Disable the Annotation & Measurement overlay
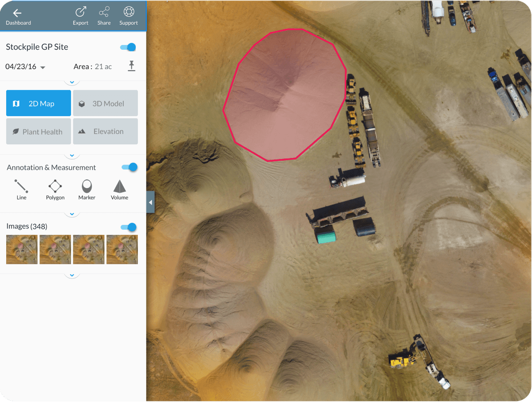This screenshot has width=532, height=402. tap(129, 167)
